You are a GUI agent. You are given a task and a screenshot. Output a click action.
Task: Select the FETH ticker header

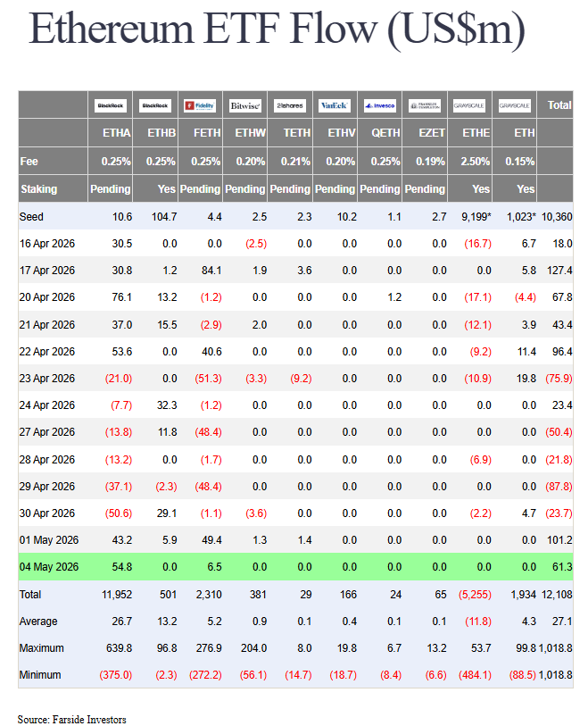tap(207, 133)
